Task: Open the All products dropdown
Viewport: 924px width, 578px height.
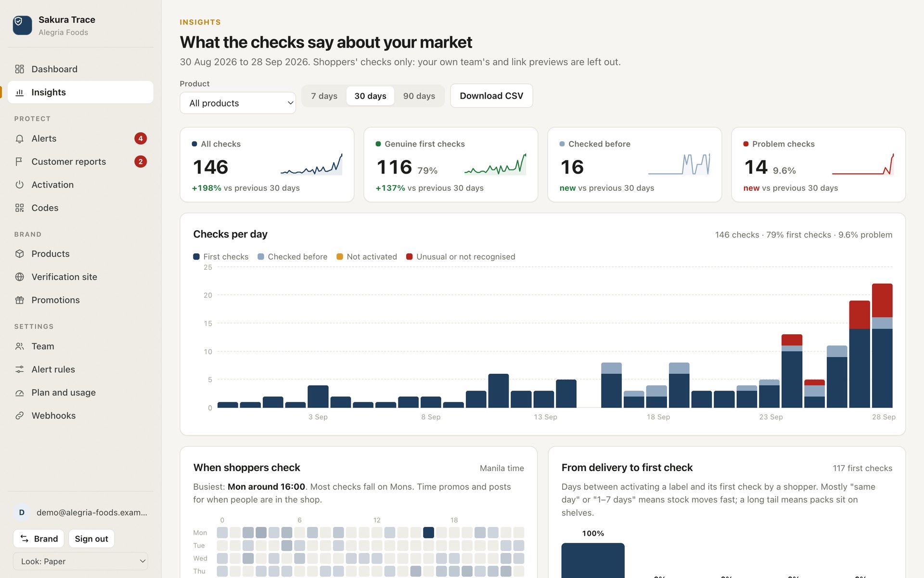Action: (x=238, y=103)
